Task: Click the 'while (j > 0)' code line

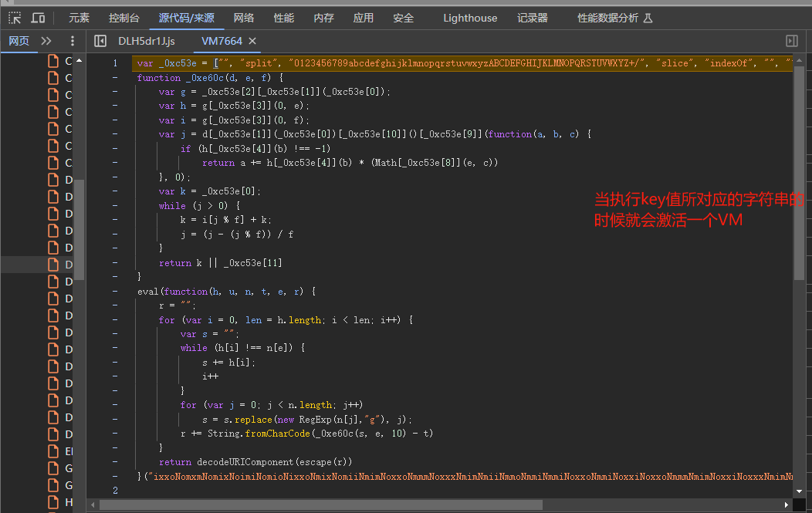Action: (199, 205)
